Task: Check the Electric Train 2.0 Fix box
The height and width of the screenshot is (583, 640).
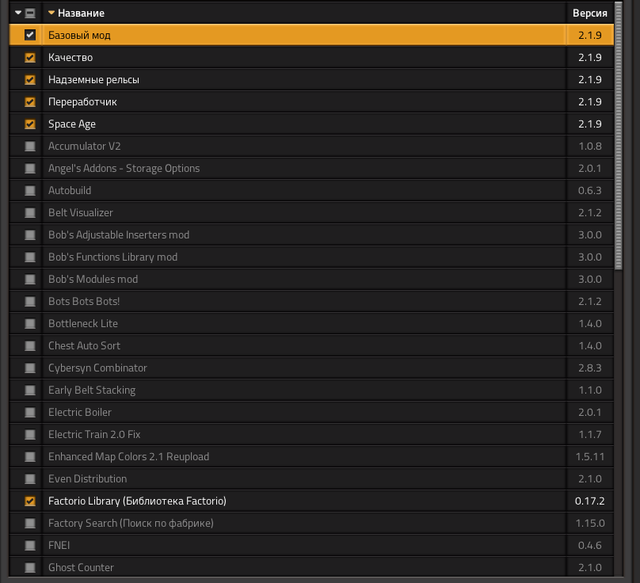Action: pos(30,434)
